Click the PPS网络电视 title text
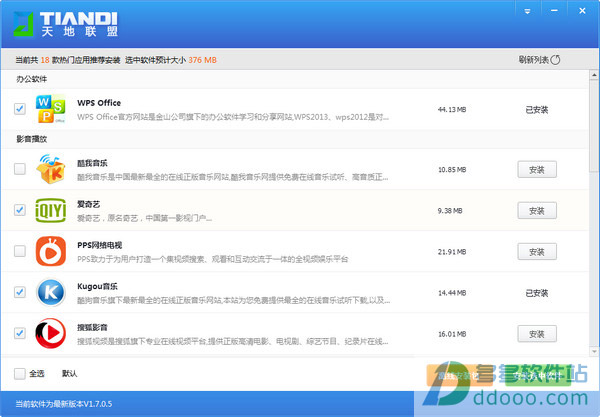This screenshot has height=417, width=600. 99,245
